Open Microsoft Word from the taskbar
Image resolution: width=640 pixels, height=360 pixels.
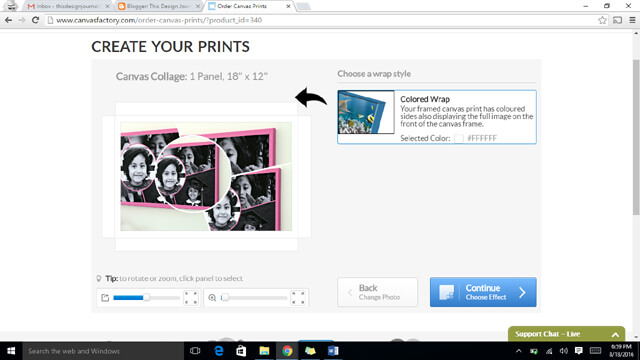click(333, 351)
